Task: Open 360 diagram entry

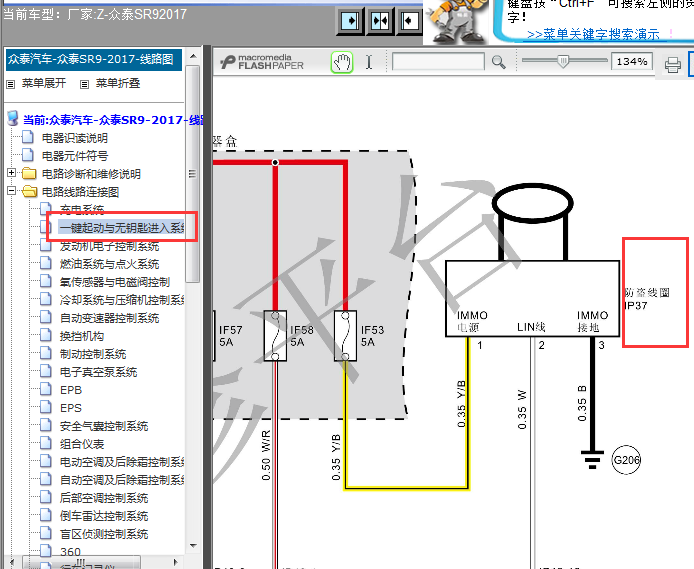Action: [70, 552]
